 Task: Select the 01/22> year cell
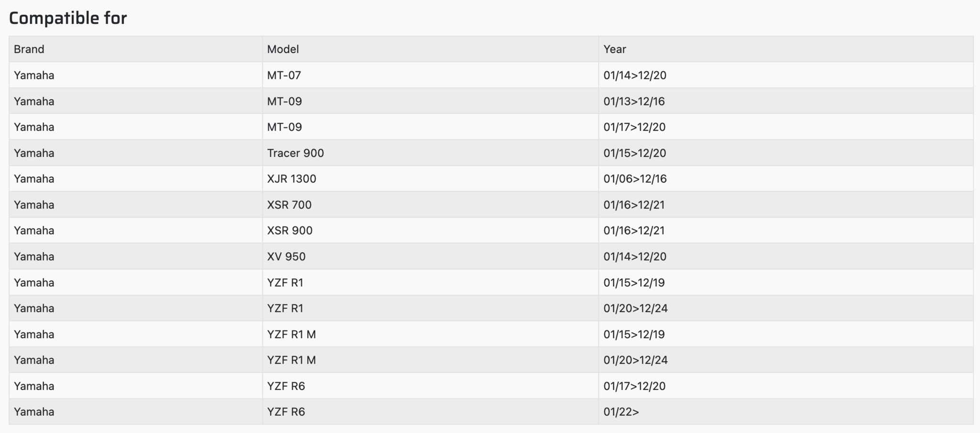621,412
